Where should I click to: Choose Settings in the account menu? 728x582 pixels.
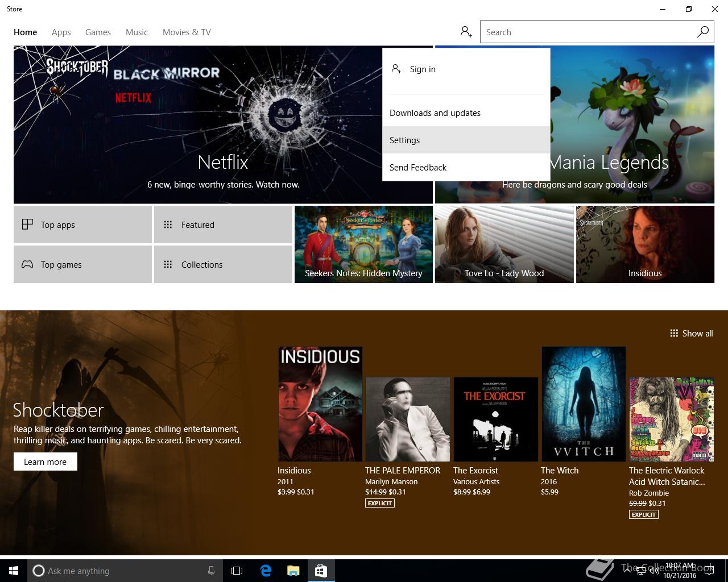point(466,140)
